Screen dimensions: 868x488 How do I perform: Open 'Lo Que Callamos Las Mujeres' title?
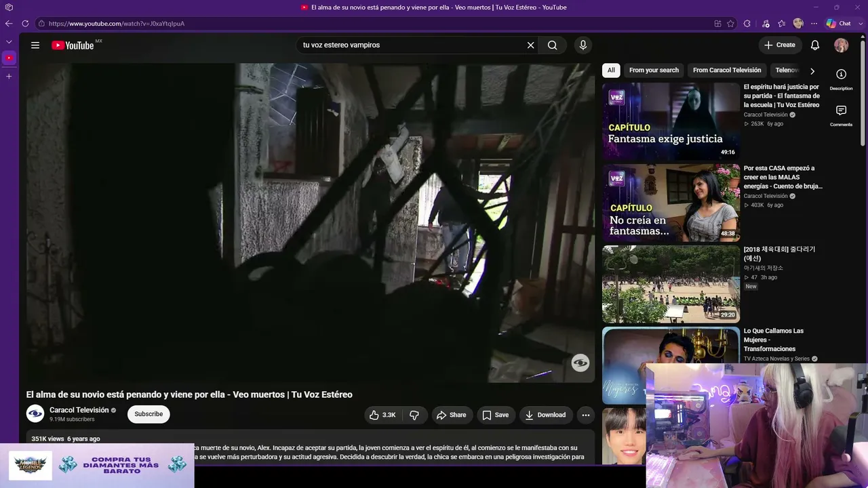(774, 340)
